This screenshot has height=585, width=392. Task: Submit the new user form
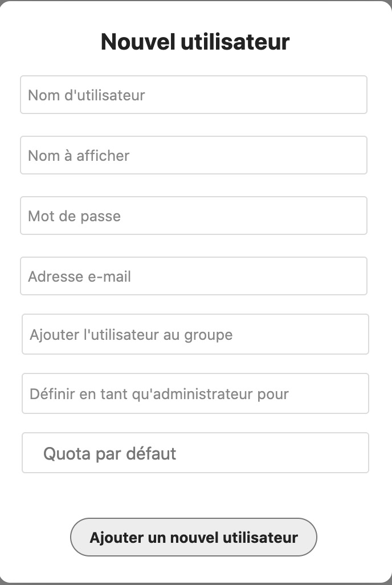click(x=194, y=537)
